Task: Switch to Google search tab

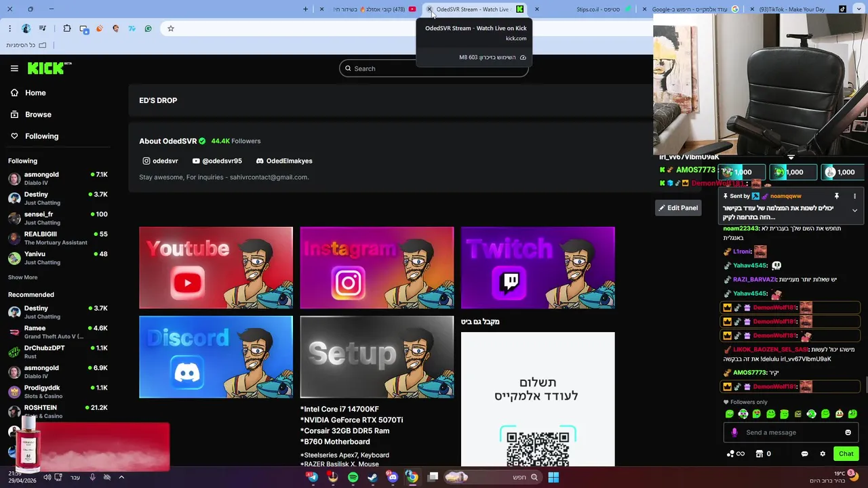Action: click(x=692, y=9)
